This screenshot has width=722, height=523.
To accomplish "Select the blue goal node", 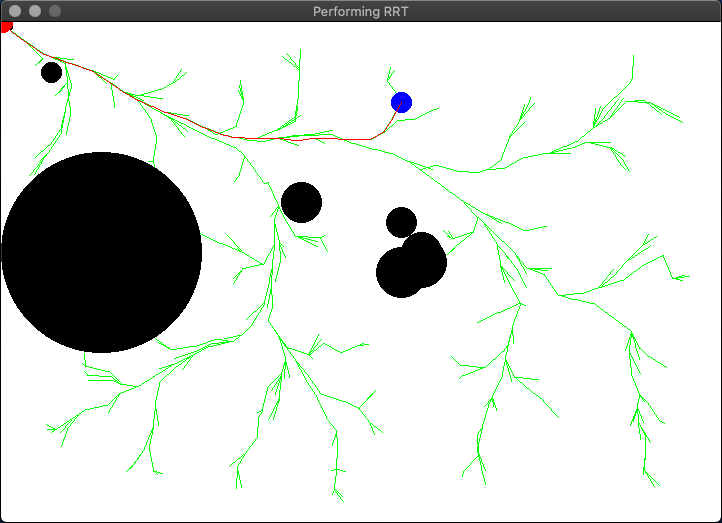I will [401, 102].
